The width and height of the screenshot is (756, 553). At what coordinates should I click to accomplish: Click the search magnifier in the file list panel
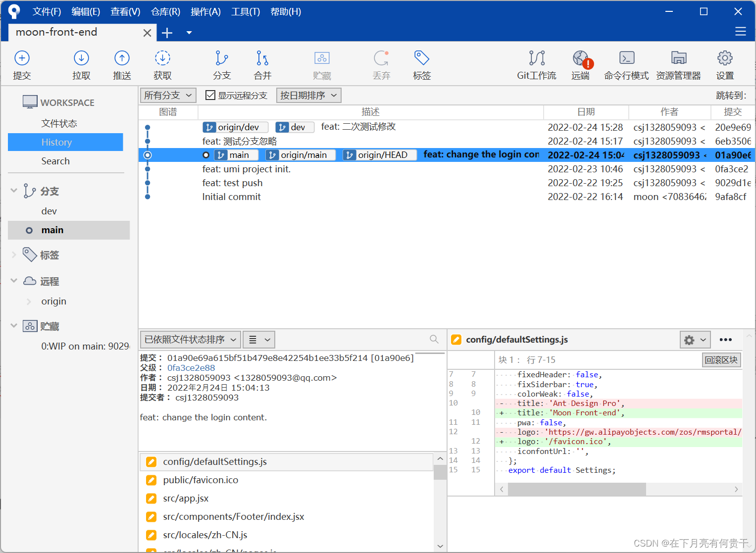434,339
